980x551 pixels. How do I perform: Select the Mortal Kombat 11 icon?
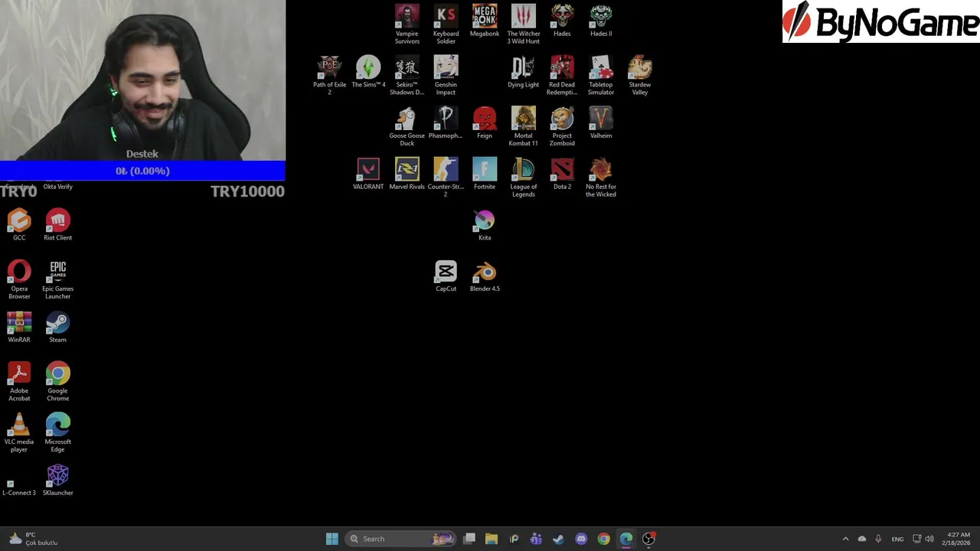click(x=524, y=126)
